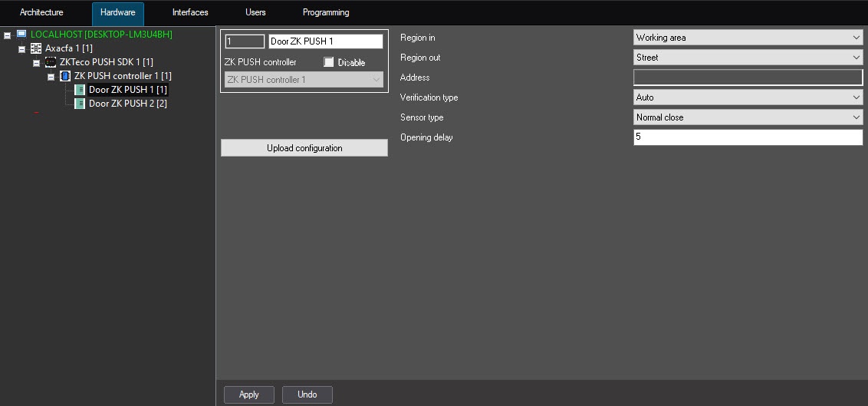Switch to the Architecture tab
Viewport: 868px width, 406px height.
coord(41,12)
